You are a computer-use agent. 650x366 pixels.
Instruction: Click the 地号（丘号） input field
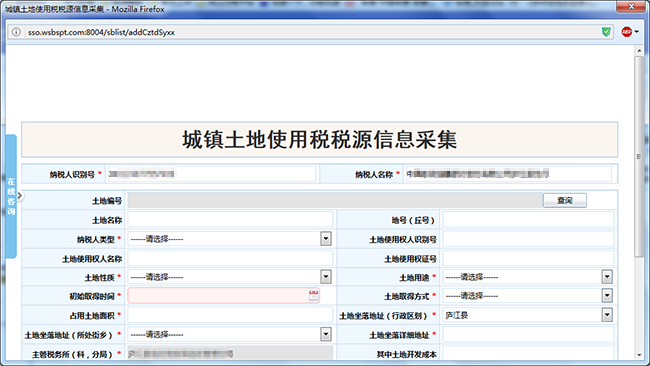point(528,220)
